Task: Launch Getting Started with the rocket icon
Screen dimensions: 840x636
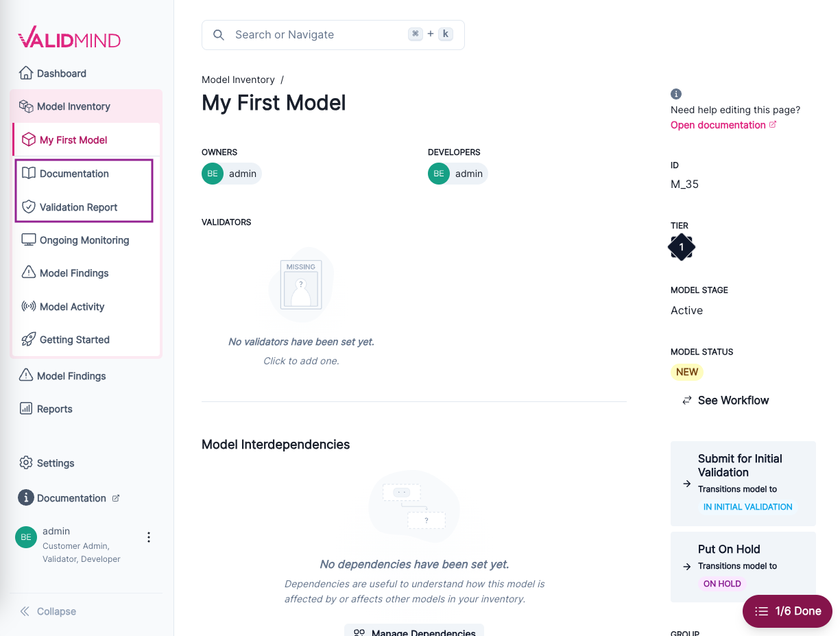Action: [28, 339]
